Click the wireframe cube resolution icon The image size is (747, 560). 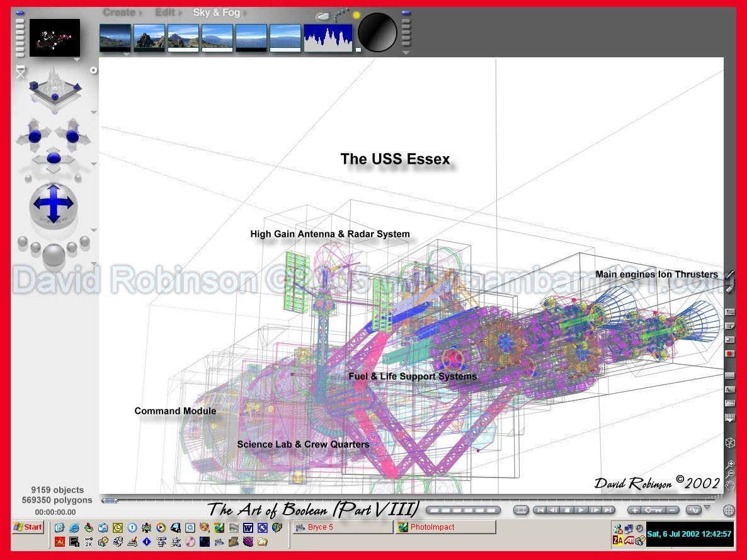729,443
